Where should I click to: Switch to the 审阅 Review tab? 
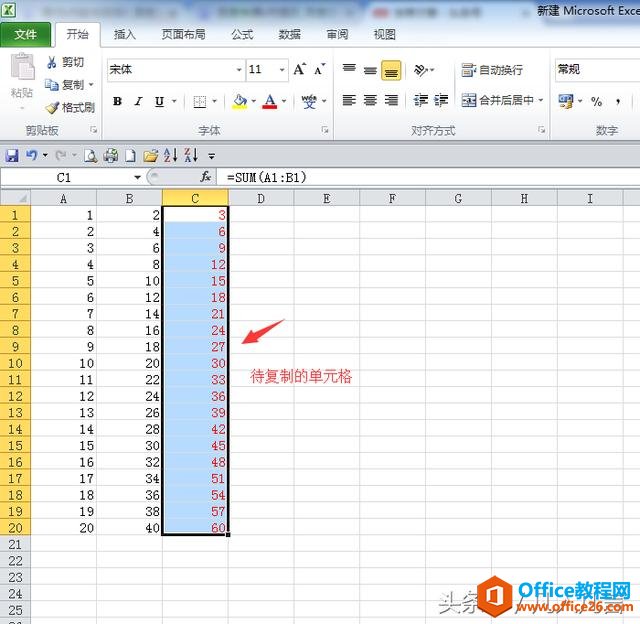(337, 34)
